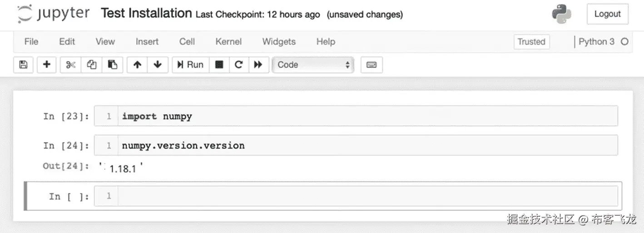Open the command palette keyboard icon
This screenshot has width=644, height=233.
[x=372, y=65]
